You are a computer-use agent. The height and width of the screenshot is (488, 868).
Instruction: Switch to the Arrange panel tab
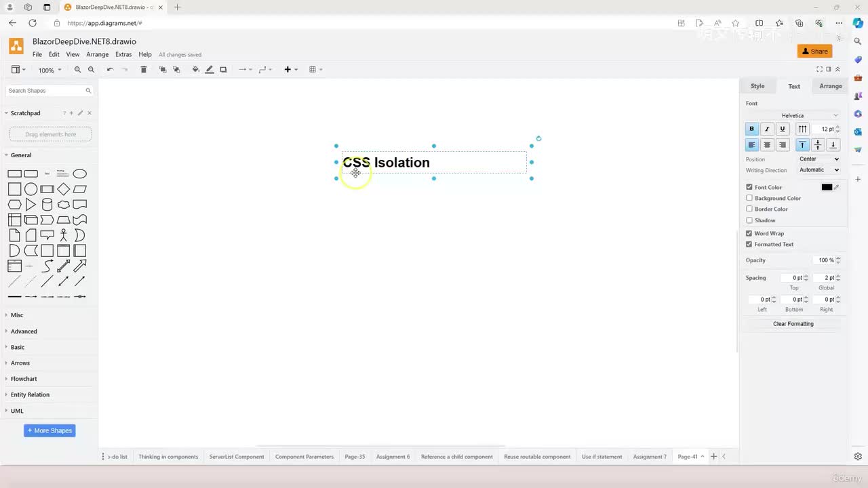pyautogui.click(x=831, y=86)
